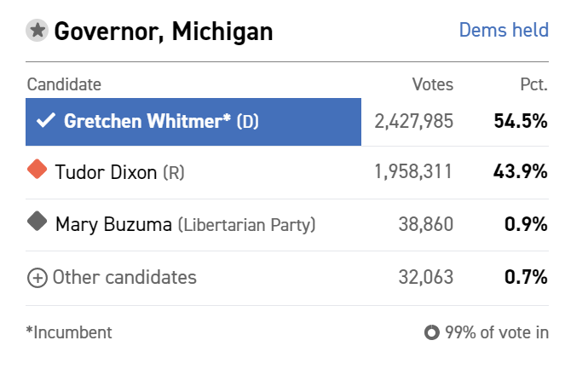This screenshot has width=588, height=375.
Task: Select the Governor, Michigan heading
Action: coord(164,32)
